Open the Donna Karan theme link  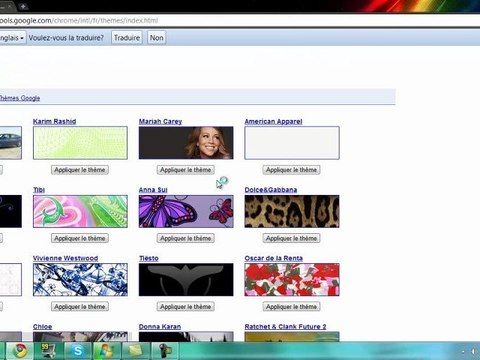160,327
